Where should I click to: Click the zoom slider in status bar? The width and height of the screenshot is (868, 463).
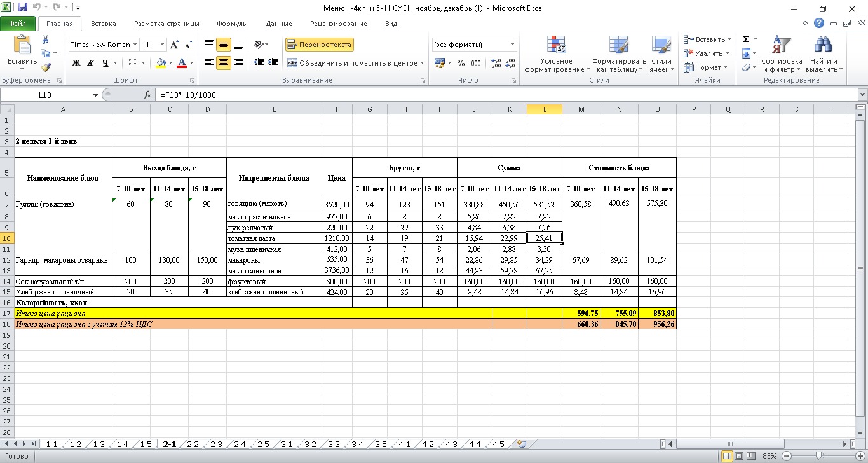(819, 456)
